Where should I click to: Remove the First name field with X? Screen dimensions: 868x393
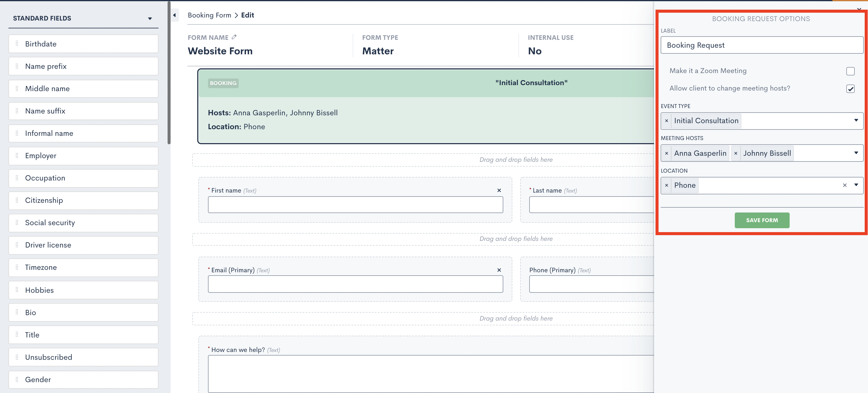[499, 190]
